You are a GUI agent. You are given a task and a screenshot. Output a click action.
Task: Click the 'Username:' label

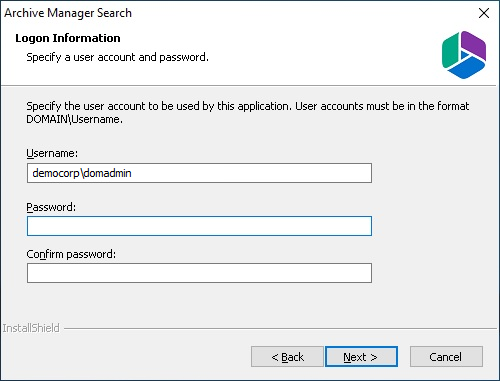pos(52,153)
